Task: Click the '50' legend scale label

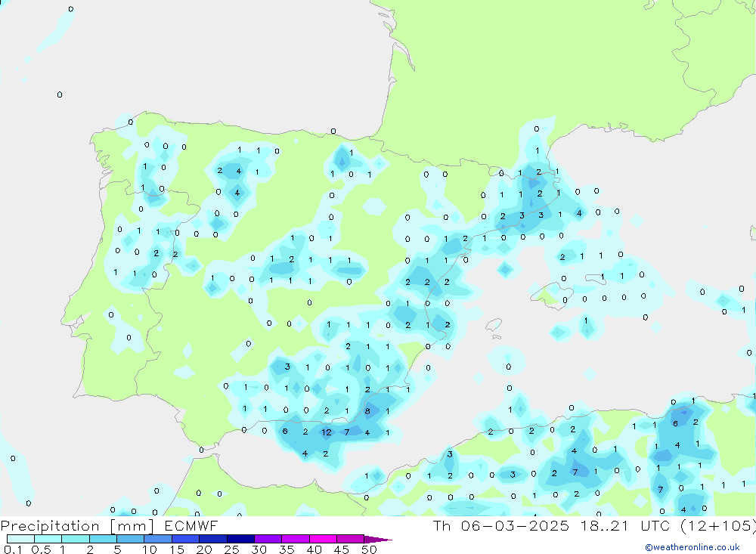Action: 369,549
